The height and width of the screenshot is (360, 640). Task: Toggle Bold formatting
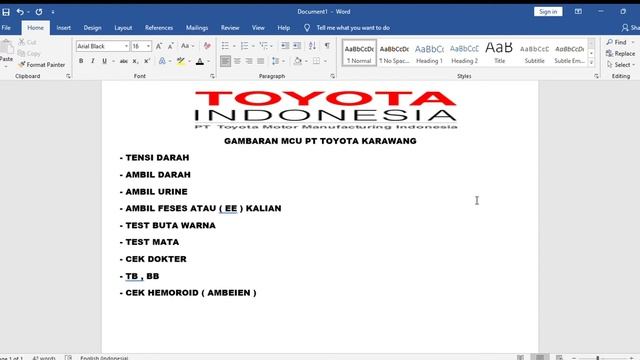(x=81, y=61)
